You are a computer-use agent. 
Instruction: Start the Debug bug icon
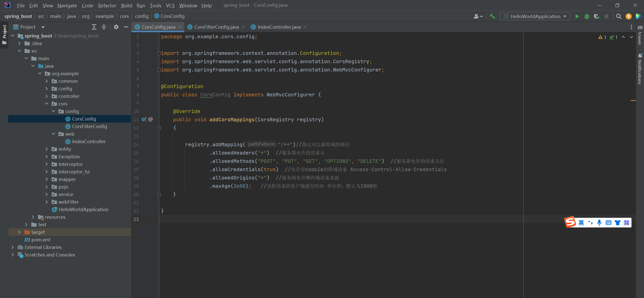pyautogui.click(x=587, y=16)
